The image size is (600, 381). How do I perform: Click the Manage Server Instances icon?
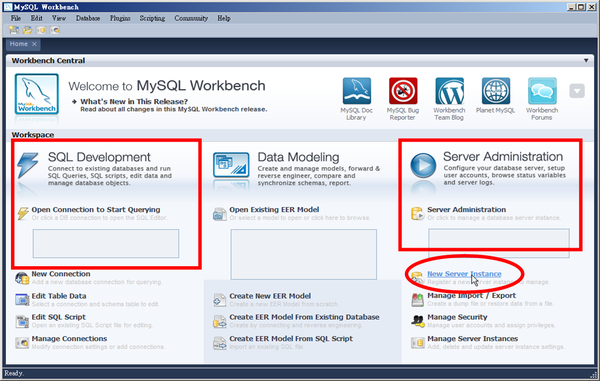[417, 342]
